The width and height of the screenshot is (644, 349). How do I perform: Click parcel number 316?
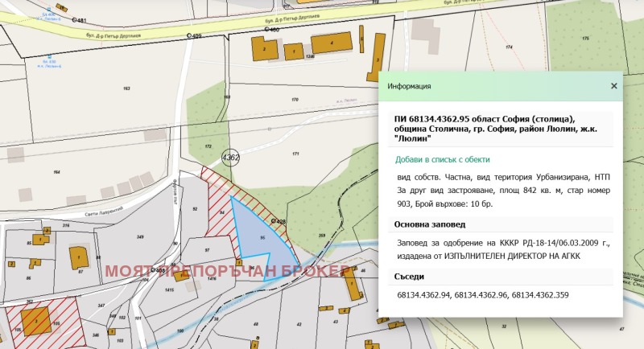tap(66, 225)
